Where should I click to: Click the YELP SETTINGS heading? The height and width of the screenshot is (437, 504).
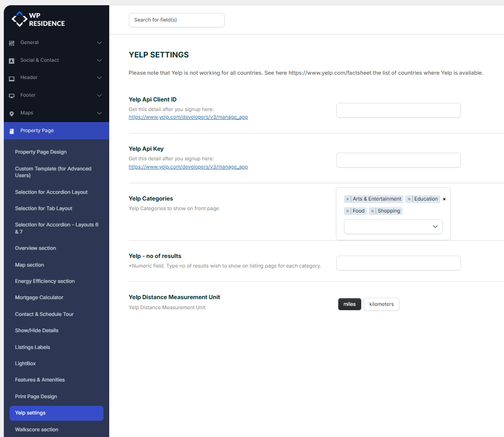(x=159, y=55)
